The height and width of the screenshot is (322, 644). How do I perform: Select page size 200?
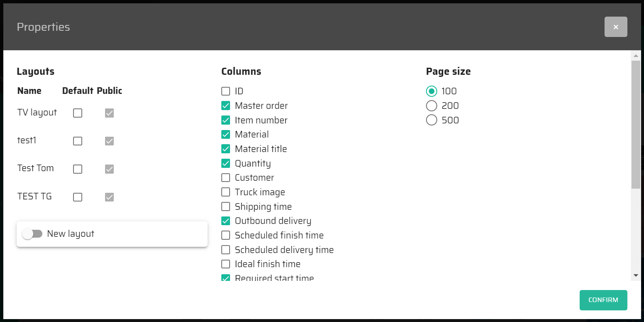click(432, 106)
